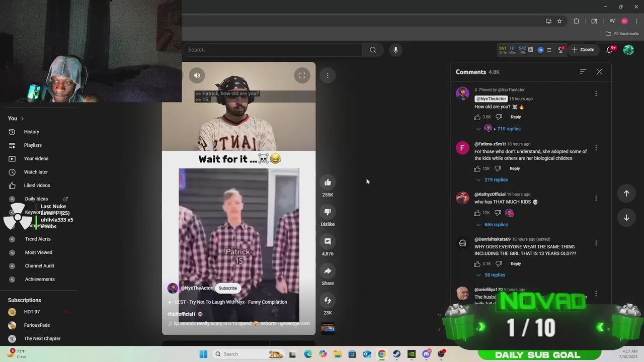This screenshot has width=644, height=362.
Task: Open Chrome media controls icon
Action: pyautogui.click(x=612, y=21)
